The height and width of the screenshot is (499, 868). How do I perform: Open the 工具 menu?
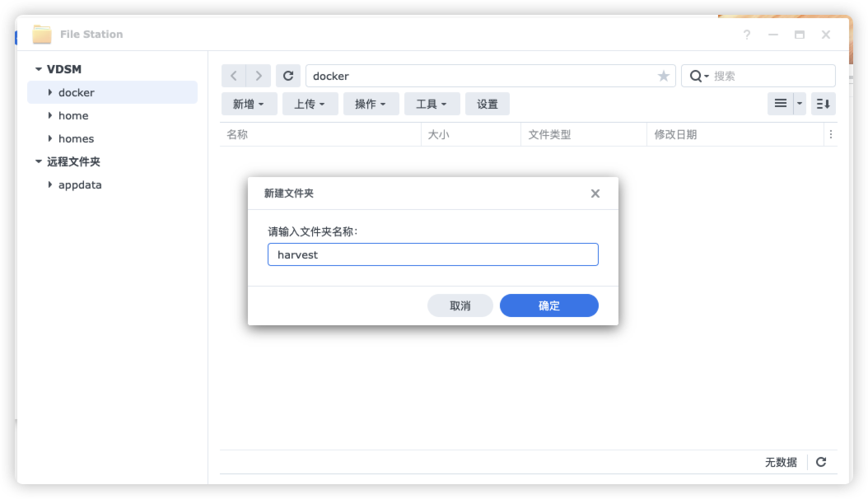coord(432,104)
